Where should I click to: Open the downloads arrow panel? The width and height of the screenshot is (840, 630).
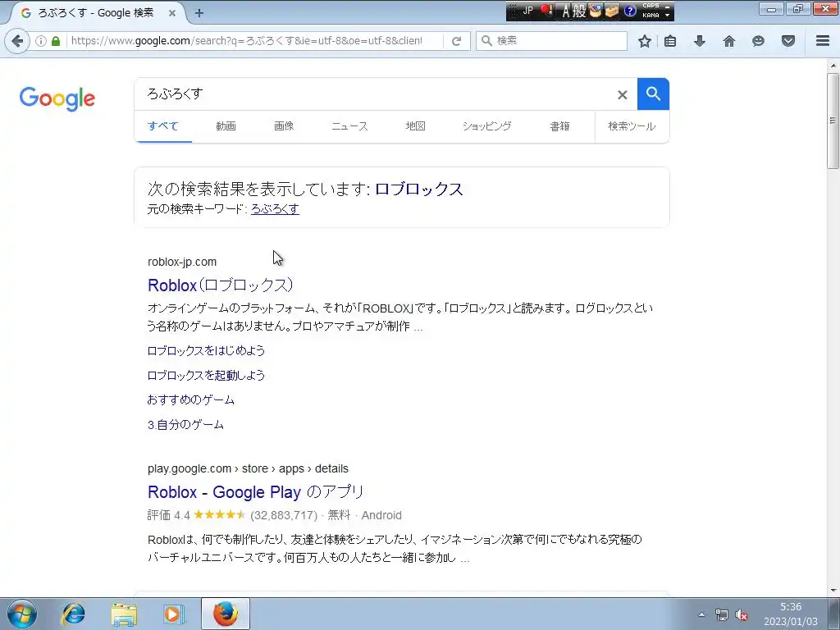(699, 41)
